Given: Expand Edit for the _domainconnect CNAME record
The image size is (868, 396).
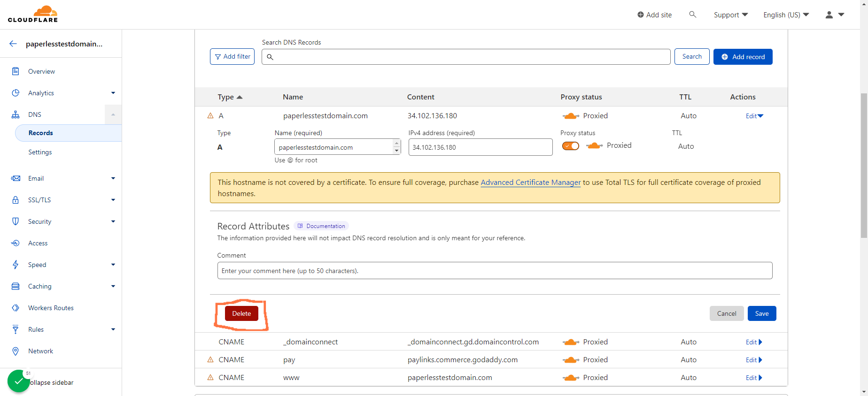Looking at the screenshot, I should [754, 342].
